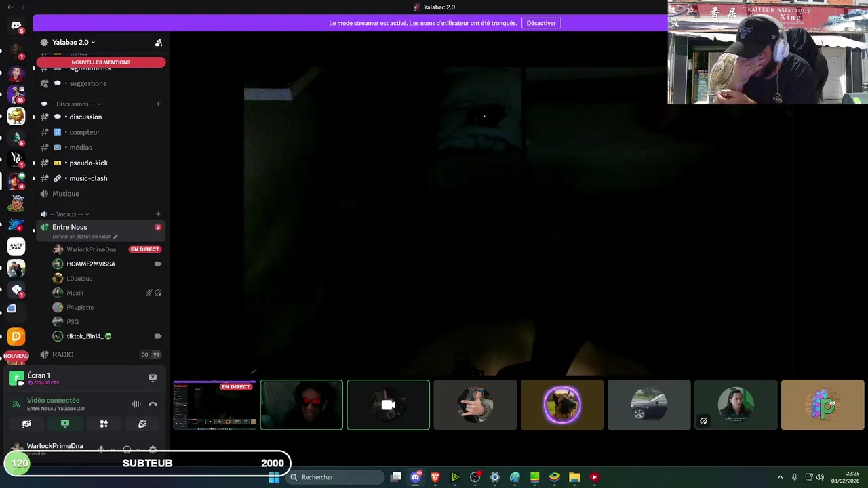Invite people via icon beside Yalabac 2.0
Image resolution: width=868 pixels, height=488 pixels.
click(159, 42)
